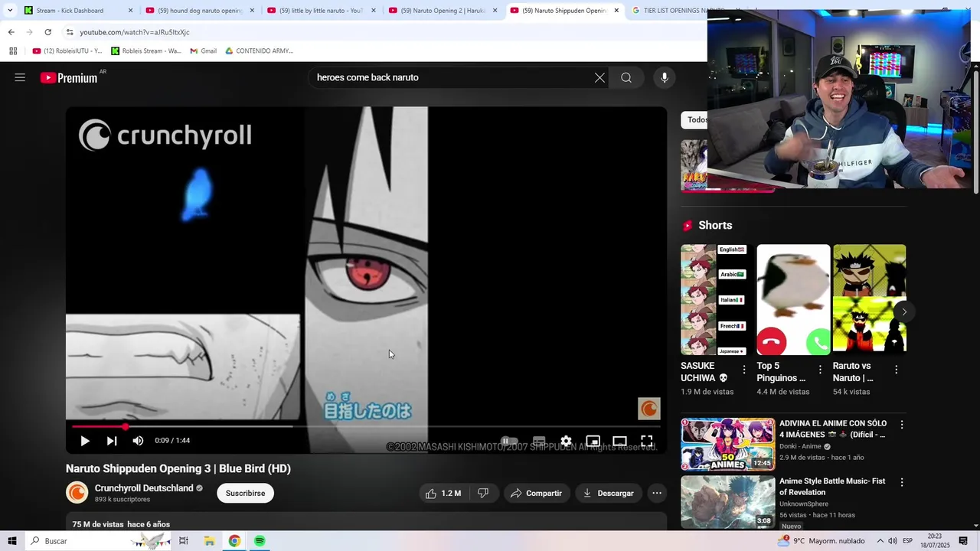980x551 pixels.
Task: Skip to next video
Action: [112, 441]
